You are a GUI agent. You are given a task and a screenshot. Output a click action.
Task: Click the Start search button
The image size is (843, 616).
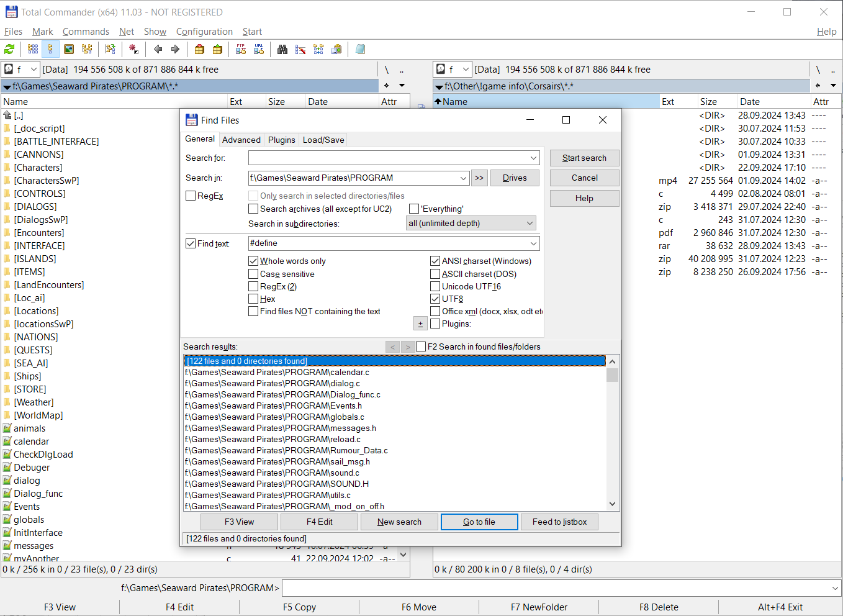(x=584, y=158)
